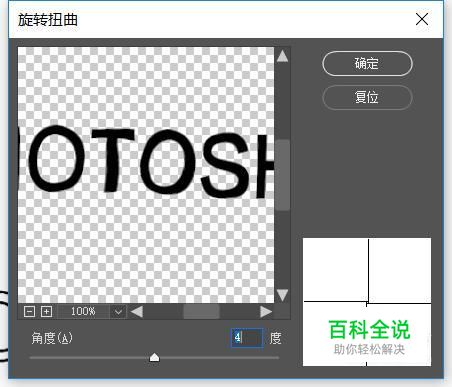The width and height of the screenshot is (452, 387).
Task: Click the preview scroll up arrow
Action: 282,56
